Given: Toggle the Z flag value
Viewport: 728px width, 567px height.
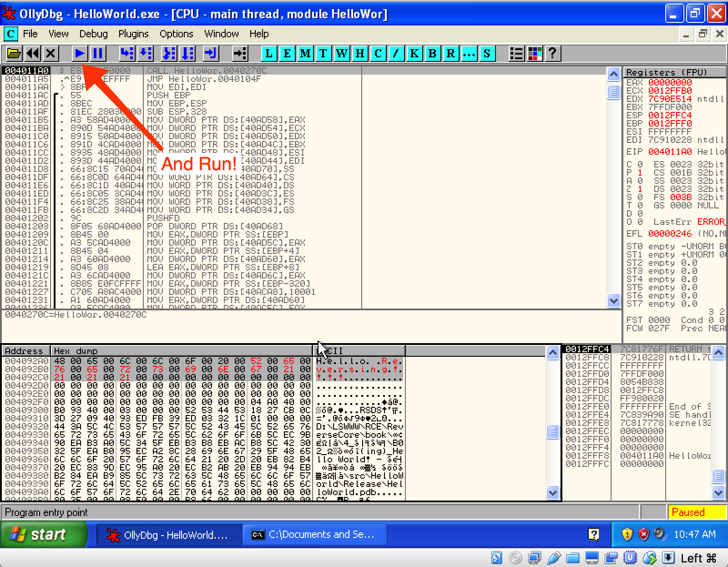Looking at the screenshot, I should (640, 189).
